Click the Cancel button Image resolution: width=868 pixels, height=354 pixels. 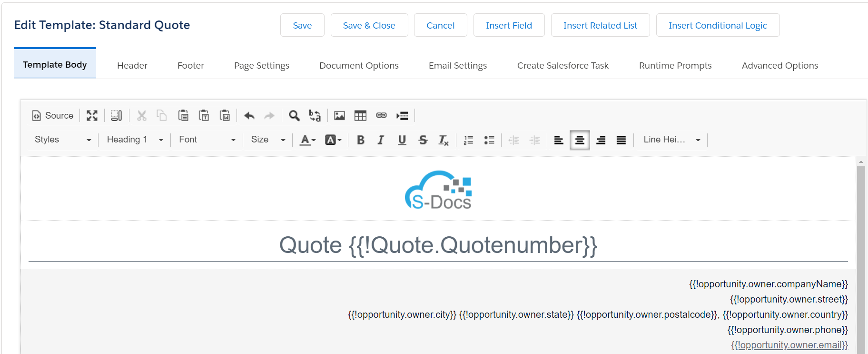(x=441, y=25)
